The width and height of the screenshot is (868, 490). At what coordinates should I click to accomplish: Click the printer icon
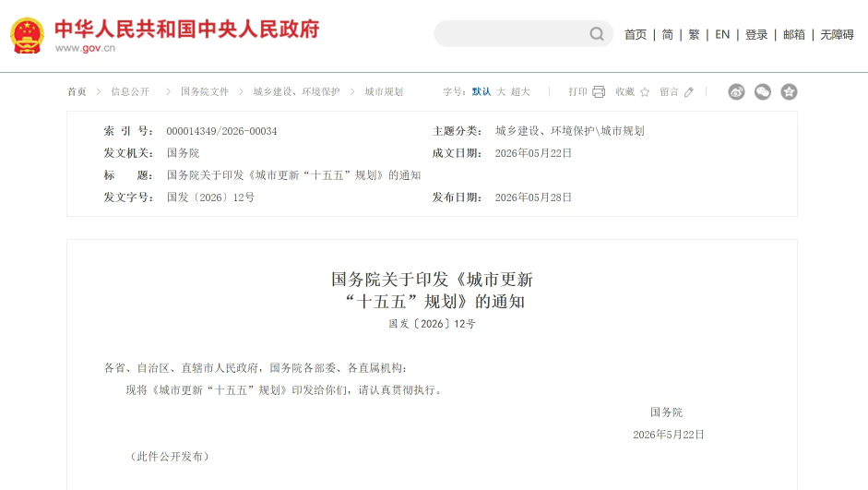point(599,92)
